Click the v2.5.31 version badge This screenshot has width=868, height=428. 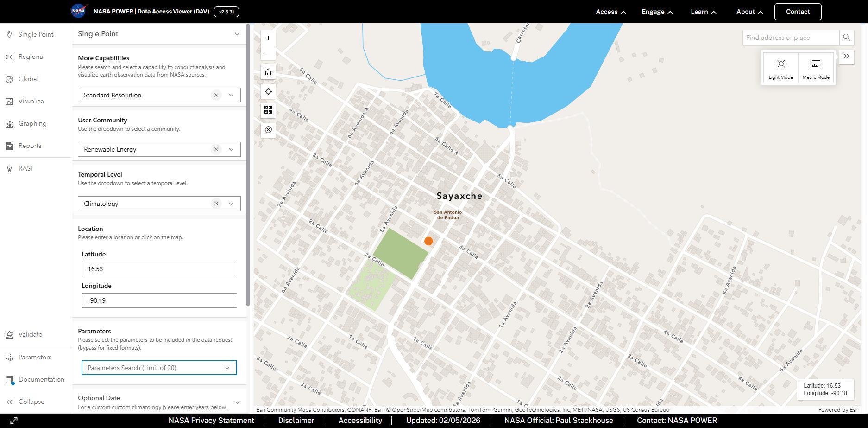pyautogui.click(x=226, y=12)
